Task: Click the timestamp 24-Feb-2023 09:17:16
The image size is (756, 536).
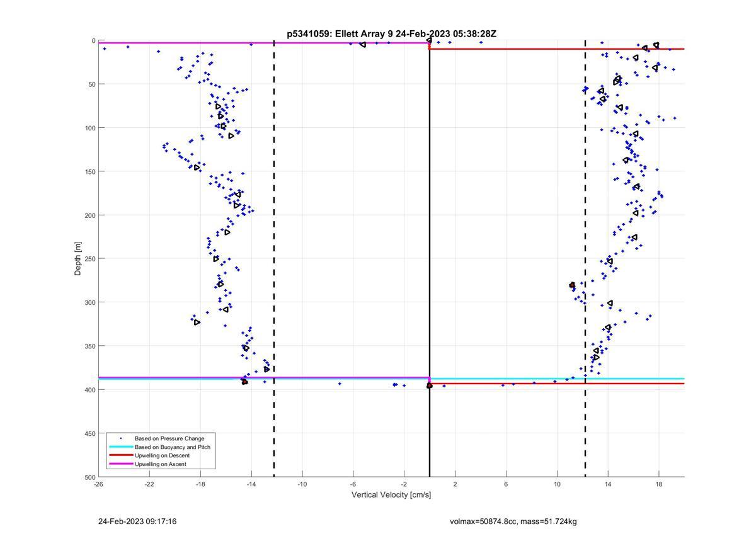Action: pos(137,522)
